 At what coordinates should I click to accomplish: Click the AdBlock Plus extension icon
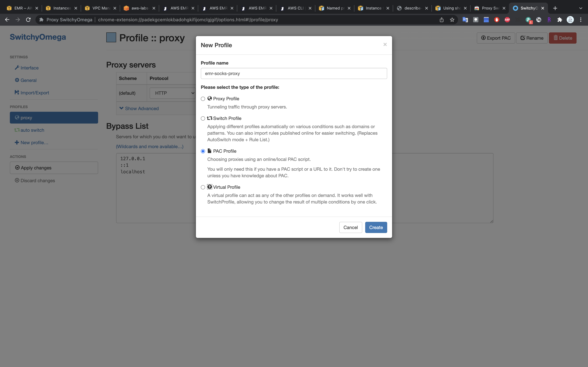(x=507, y=20)
